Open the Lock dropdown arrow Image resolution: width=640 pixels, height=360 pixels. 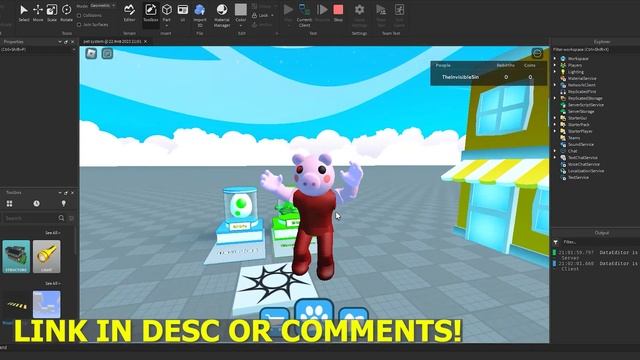coord(272,16)
